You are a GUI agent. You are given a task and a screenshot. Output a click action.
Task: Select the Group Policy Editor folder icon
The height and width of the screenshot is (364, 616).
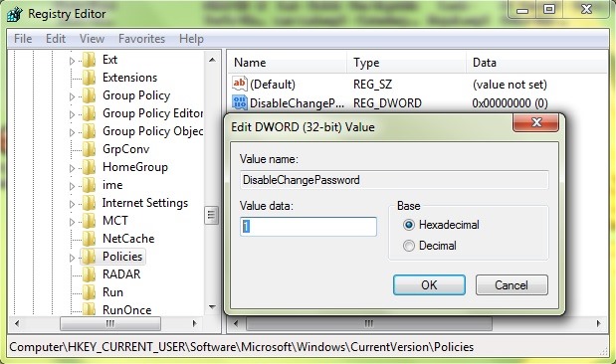coord(90,113)
